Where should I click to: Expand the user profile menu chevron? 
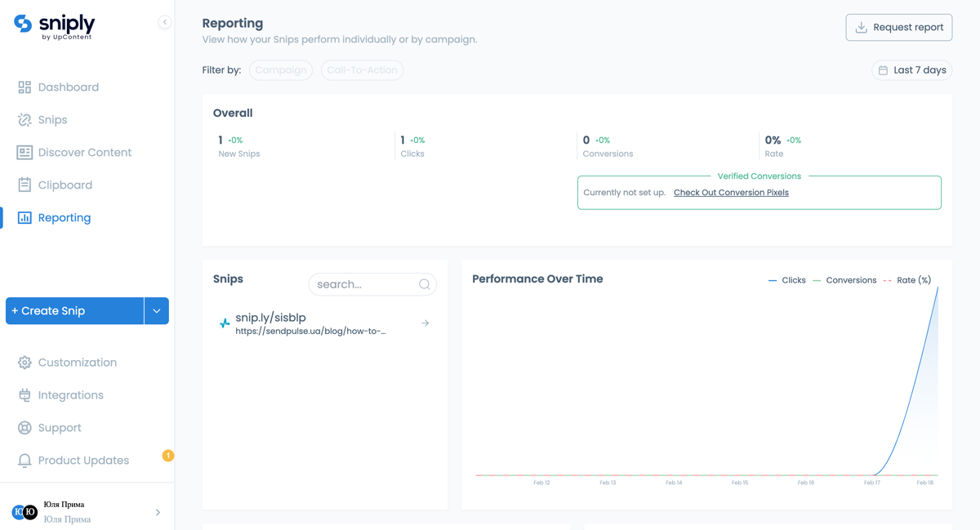point(158,512)
